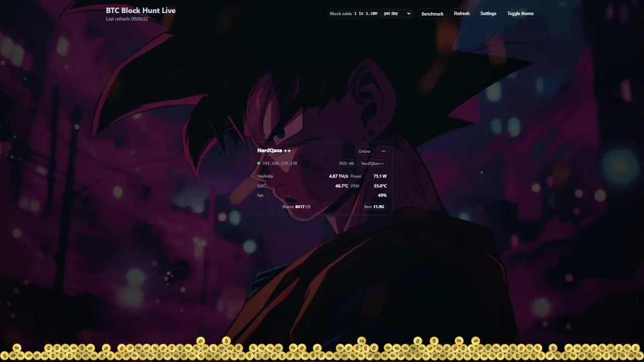Click the 48.7°C ASIC temperature value
Viewport: 644px width, 362px height.
point(342,186)
